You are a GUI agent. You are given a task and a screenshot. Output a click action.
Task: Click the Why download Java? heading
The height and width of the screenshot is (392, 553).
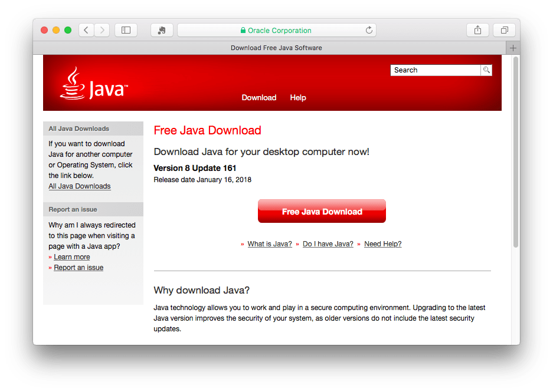tap(201, 290)
